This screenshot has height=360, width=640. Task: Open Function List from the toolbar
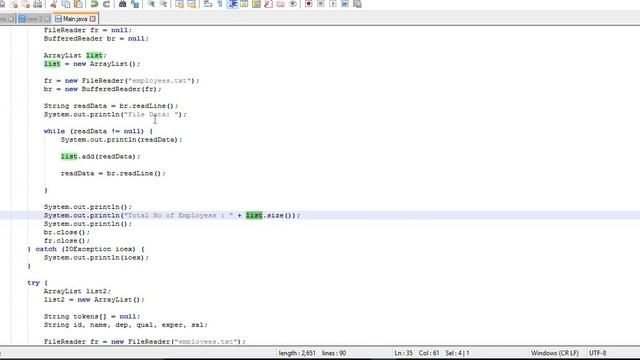coord(268,4)
